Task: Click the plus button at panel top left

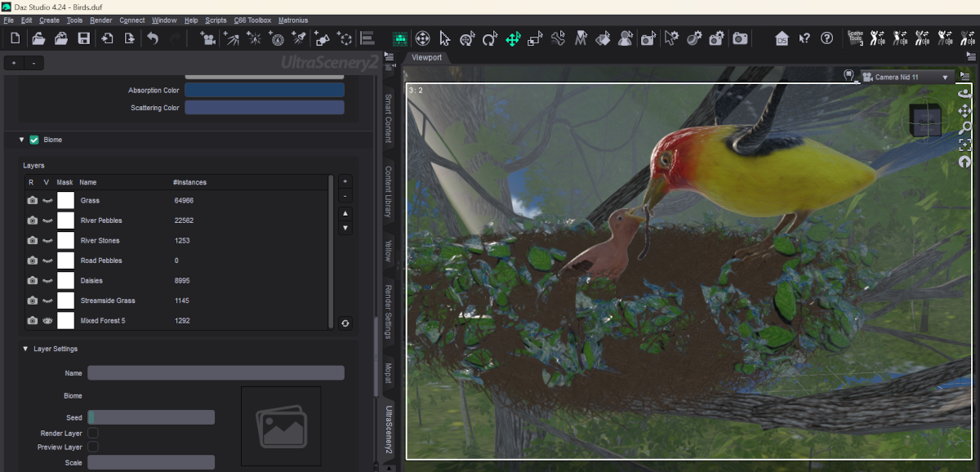Action: tap(14, 63)
